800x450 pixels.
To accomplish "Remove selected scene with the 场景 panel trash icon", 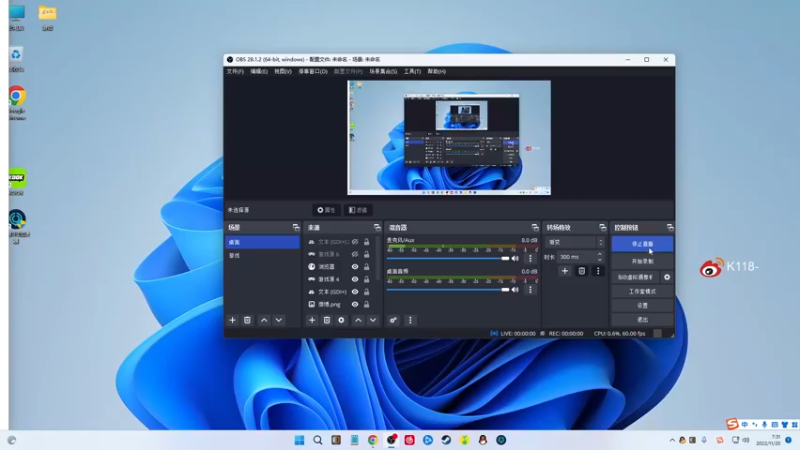I will (x=247, y=320).
